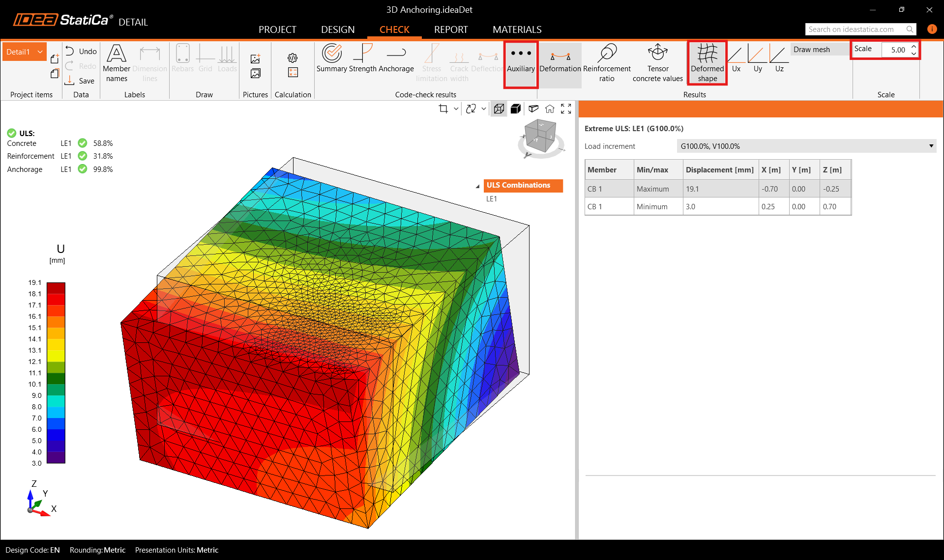
Task: Click the Member column header
Action: pyautogui.click(x=609, y=170)
